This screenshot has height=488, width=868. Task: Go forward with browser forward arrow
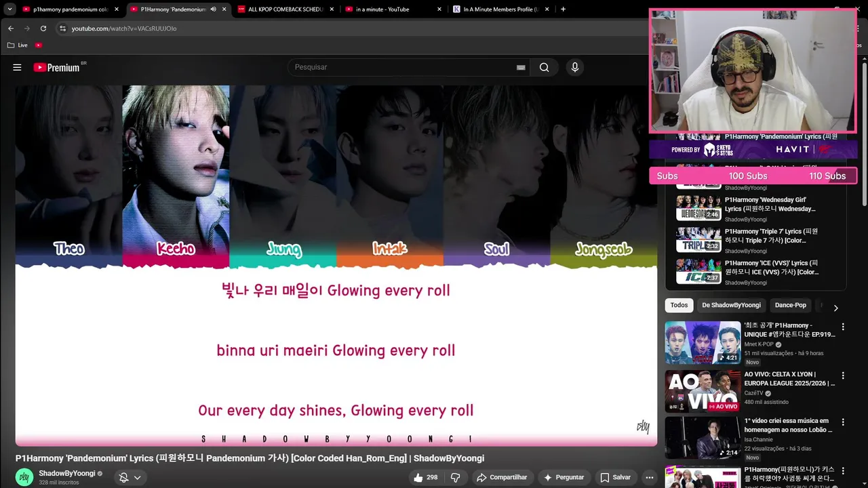click(27, 28)
